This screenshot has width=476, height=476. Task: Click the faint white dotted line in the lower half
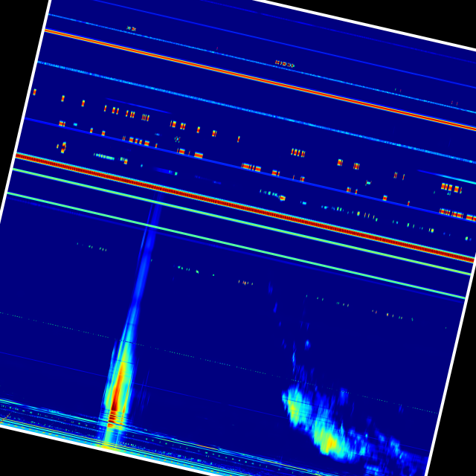223,364
